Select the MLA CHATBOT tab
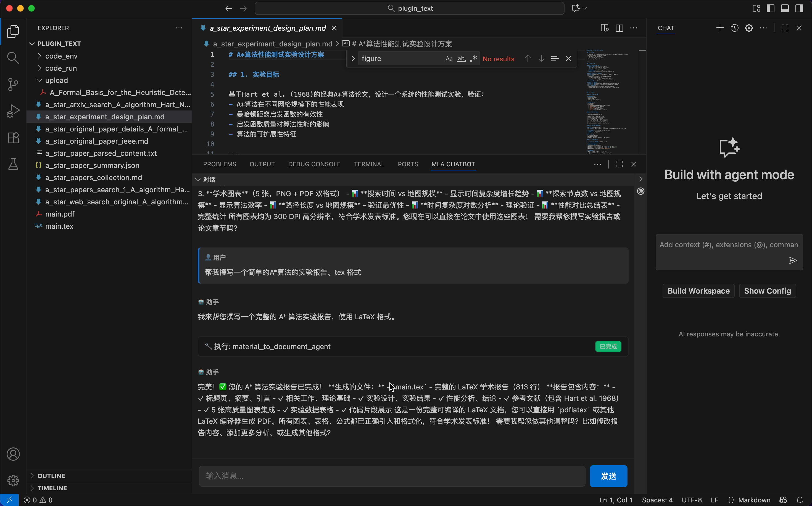The height and width of the screenshot is (506, 812). [453, 164]
